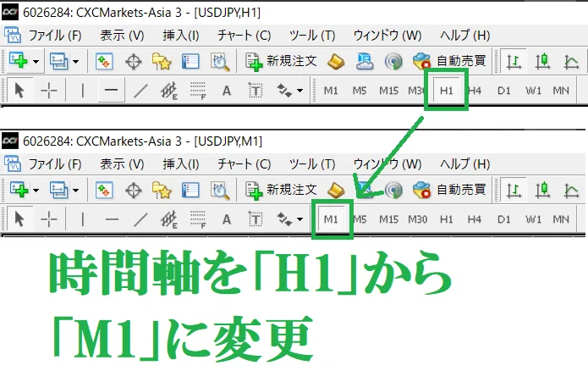The width and height of the screenshot is (588, 371).
Task: Open Signals radar icon in USDJPY,H1 window
Action: click(393, 62)
